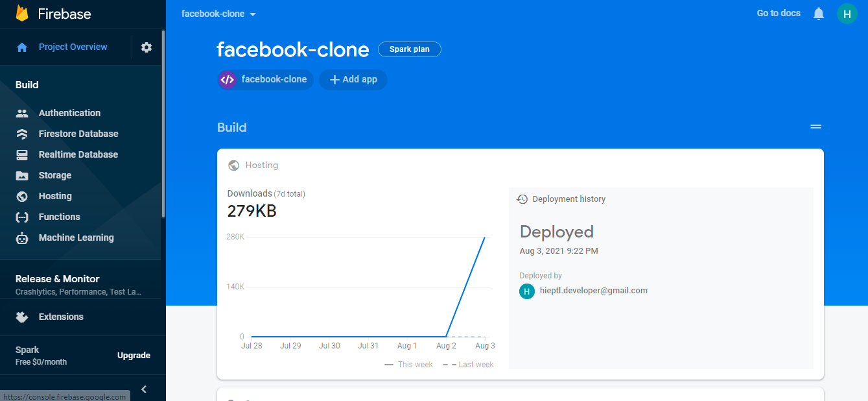
Task: Open the facebook-clone project selector dropdown
Action: pos(219,14)
